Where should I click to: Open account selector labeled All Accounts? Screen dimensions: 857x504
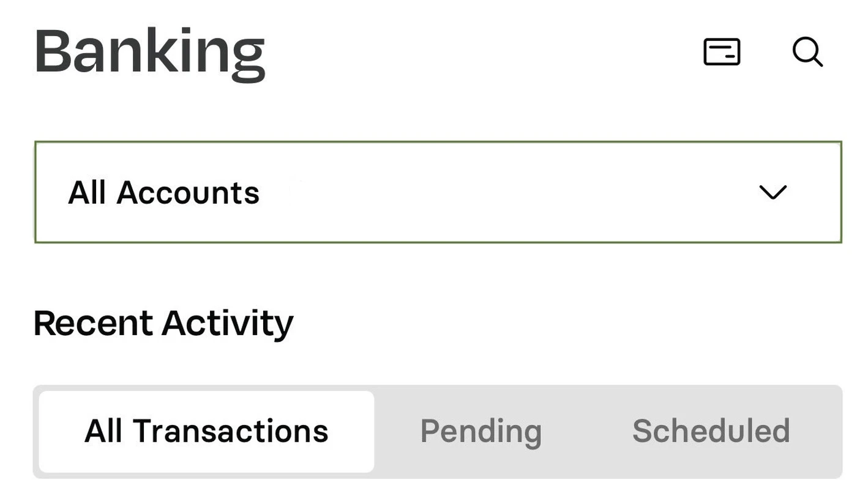[x=438, y=192]
